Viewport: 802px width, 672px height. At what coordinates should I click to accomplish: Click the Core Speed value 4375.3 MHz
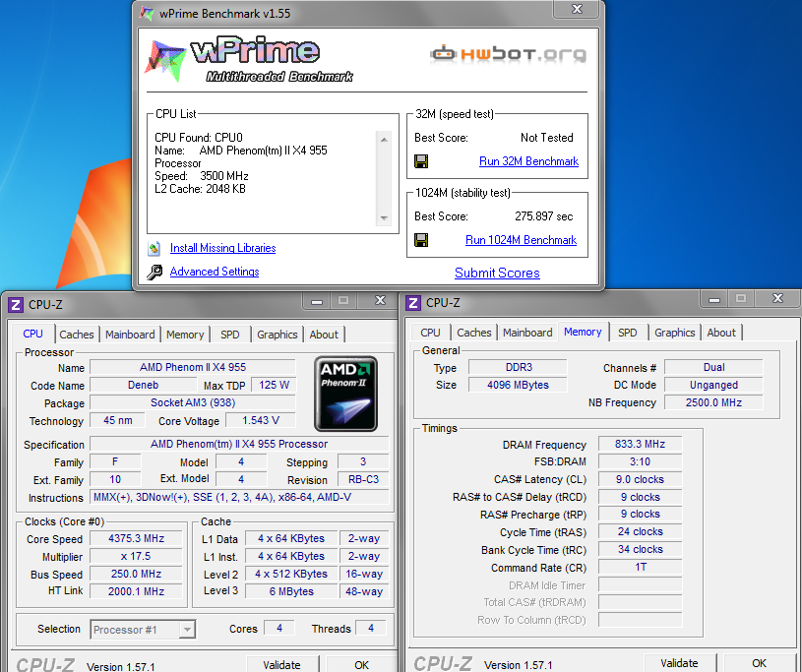coord(136,538)
